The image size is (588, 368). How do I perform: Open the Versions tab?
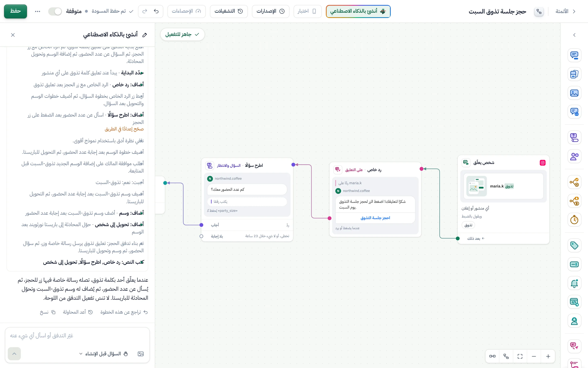point(271,11)
